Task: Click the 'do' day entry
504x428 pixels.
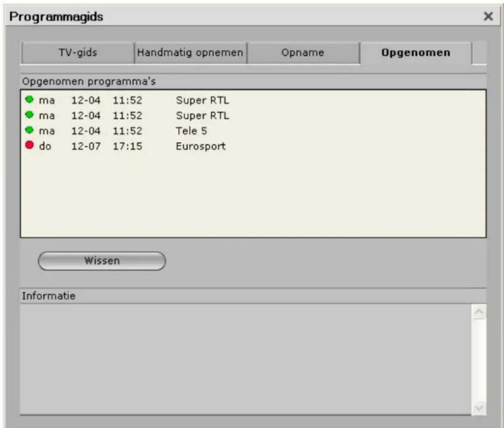Action: 45,146
